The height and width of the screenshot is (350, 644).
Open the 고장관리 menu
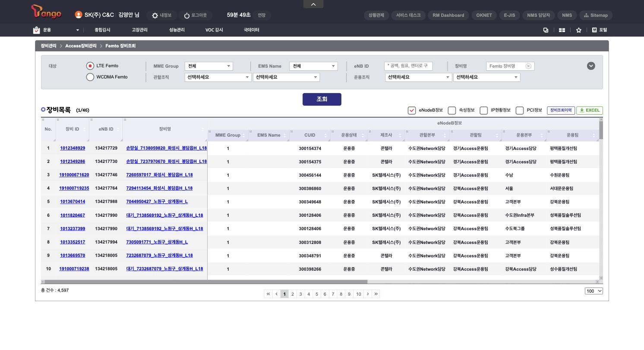139,30
